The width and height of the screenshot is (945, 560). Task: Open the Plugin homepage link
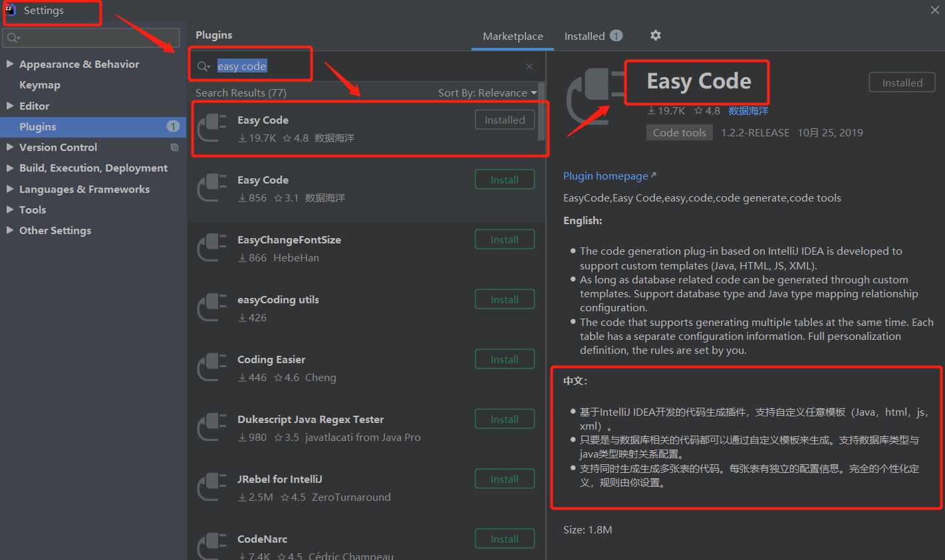[609, 176]
